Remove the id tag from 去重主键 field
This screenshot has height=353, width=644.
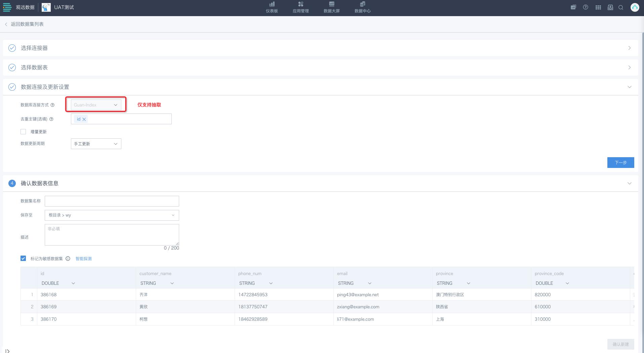(84, 119)
